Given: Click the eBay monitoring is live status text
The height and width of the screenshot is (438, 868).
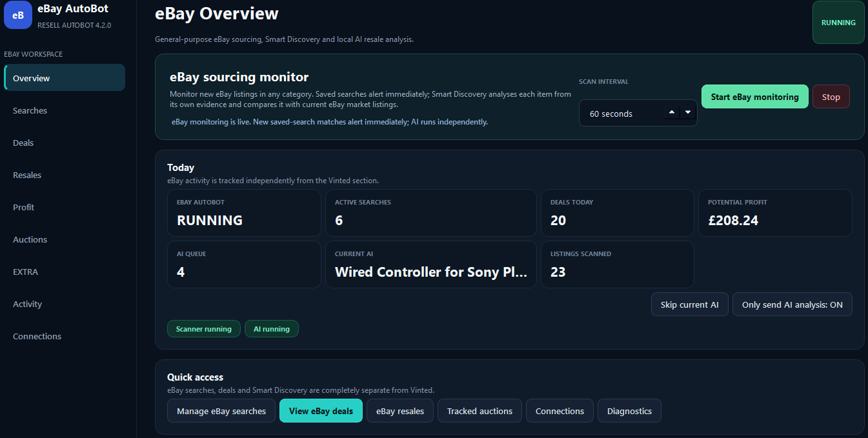Looking at the screenshot, I should pyautogui.click(x=329, y=121).
